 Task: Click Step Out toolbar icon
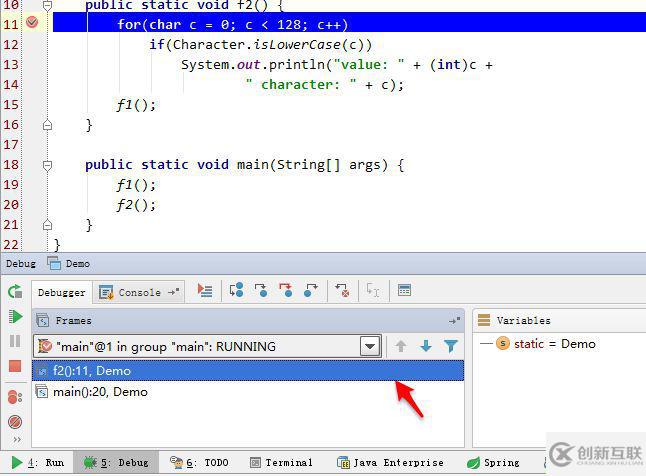tap(311, 291)
